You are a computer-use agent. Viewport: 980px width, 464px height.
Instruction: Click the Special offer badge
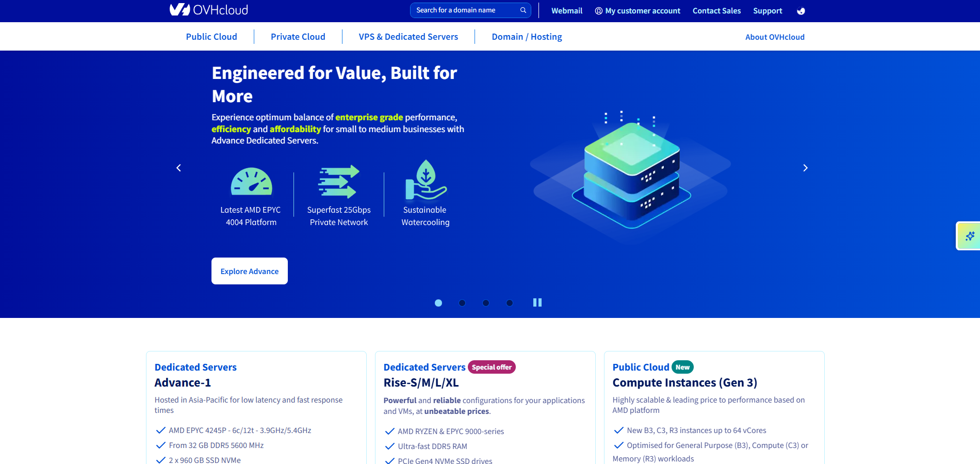(492, 367)
